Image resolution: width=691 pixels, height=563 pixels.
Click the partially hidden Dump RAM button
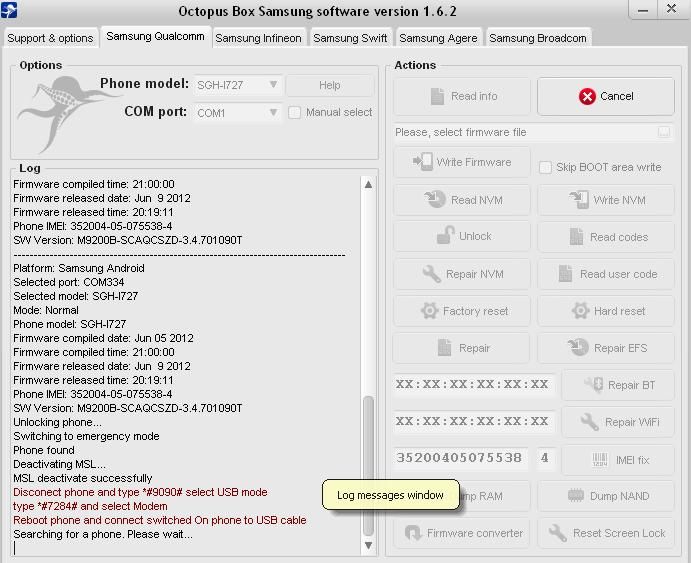pos(494,496)
